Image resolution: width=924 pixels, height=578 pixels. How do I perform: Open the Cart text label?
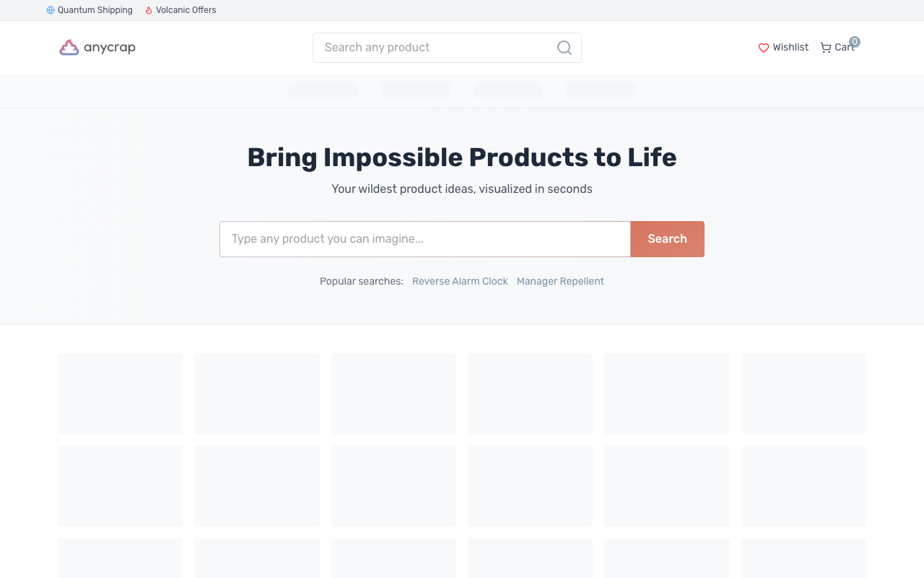click(843, 48)
